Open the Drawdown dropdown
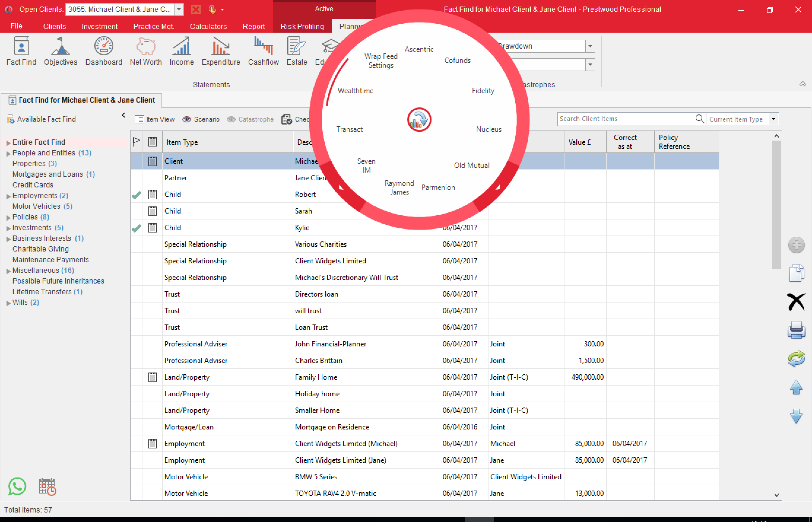 (x=591, y=46)
